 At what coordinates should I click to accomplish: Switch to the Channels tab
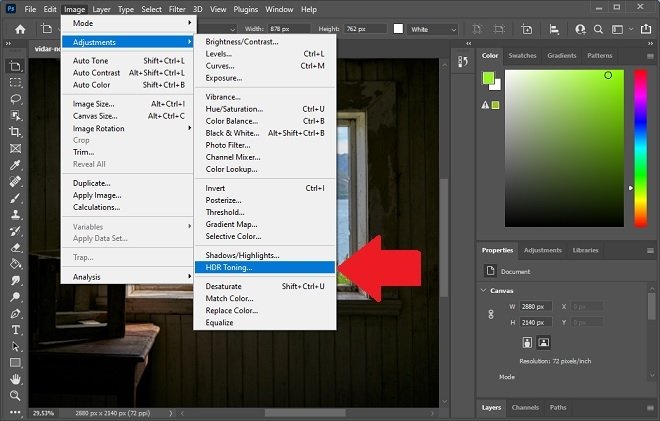click(x=525, y=408)
